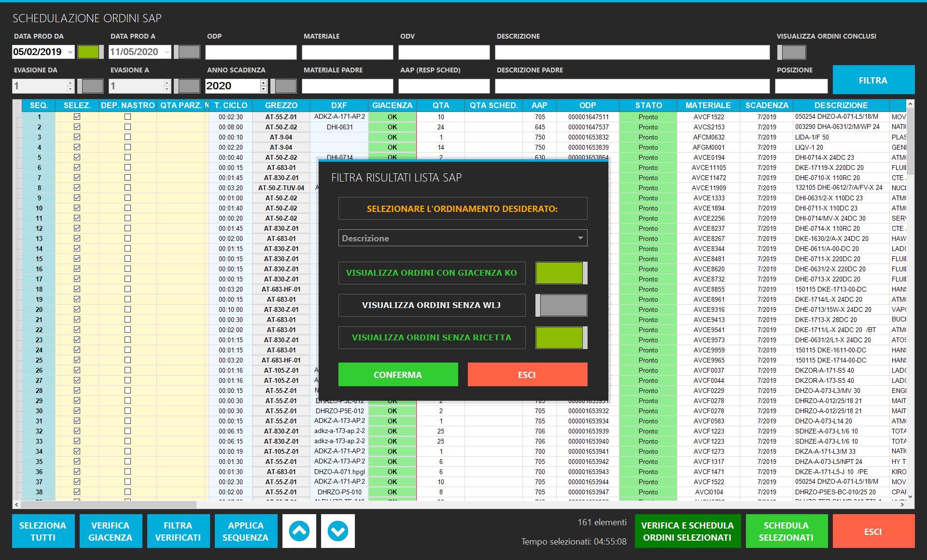Sort by the T. CICLO column header
The width and height of the screenshot is (927, 560).
pos(231,105)
